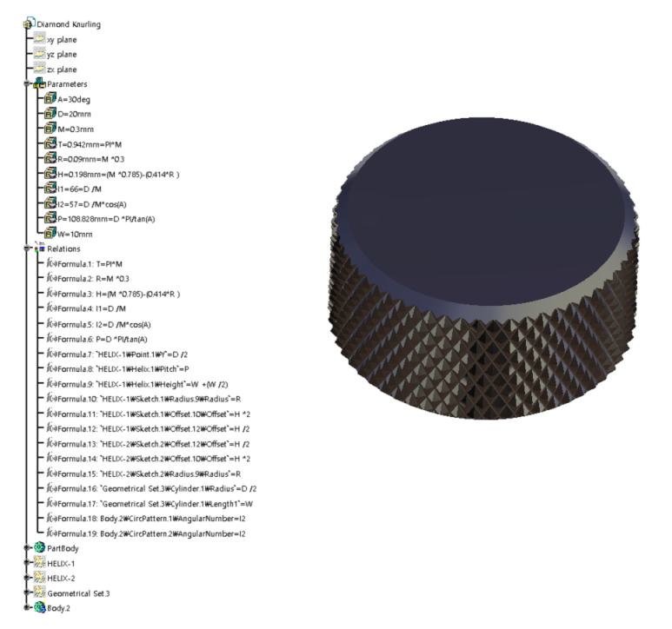Screen dimensions: 672x629
Task: Expand the HELIX-2 tree node
Action: point(27,578)
